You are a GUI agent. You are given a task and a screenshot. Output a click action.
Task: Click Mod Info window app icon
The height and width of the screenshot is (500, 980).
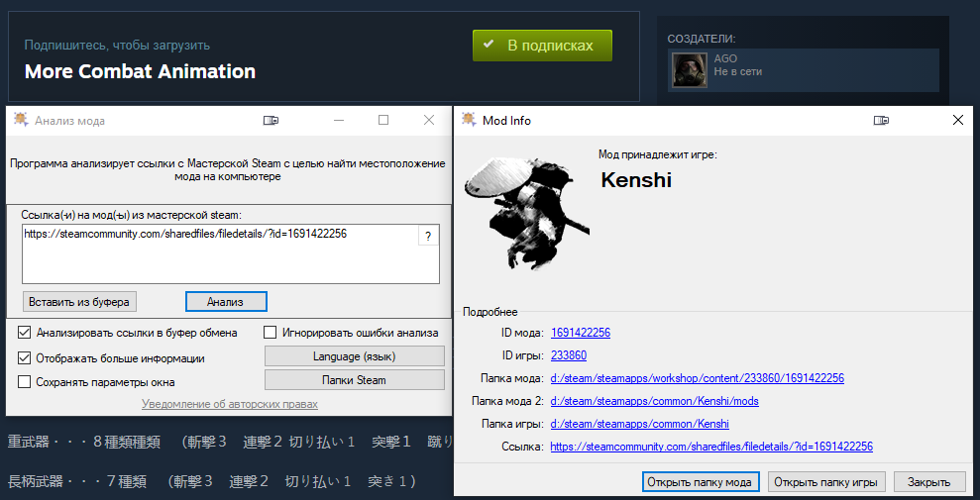468,120
